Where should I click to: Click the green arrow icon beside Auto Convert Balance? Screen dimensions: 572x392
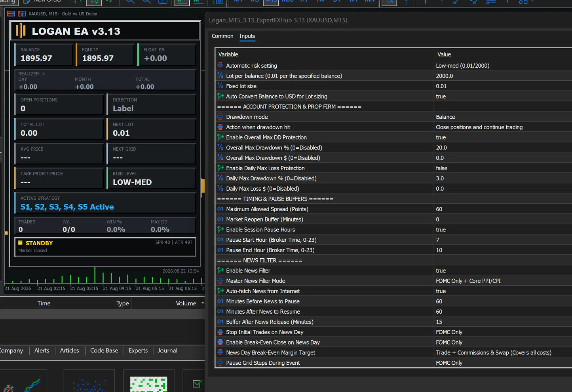220,96
